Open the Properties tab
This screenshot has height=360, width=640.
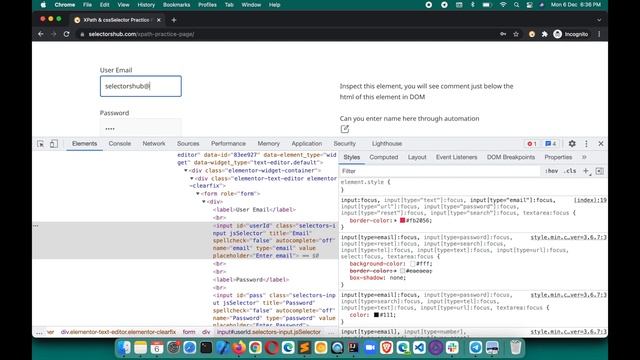click(x=558, y=157)
